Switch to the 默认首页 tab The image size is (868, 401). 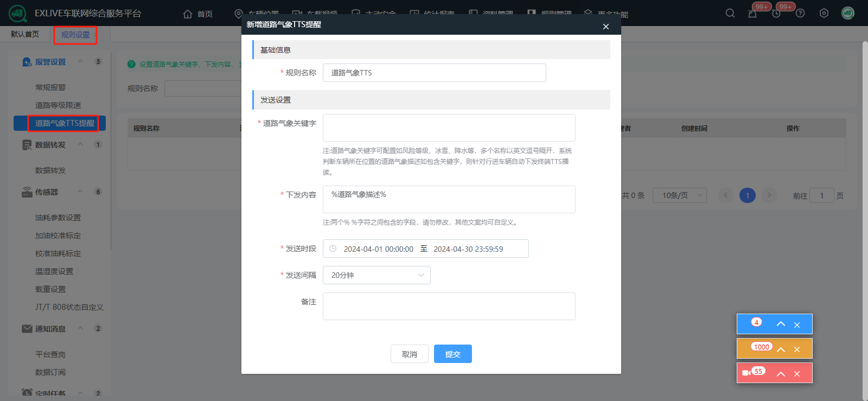point(25,34)
